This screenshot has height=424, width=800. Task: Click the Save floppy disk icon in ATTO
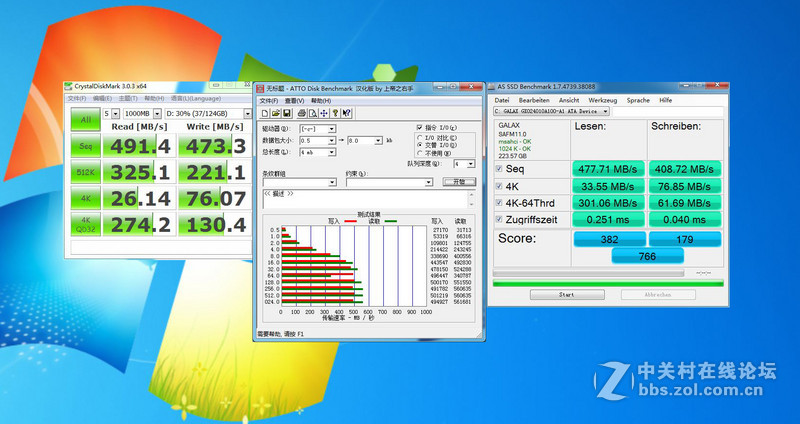coord(284,113)
